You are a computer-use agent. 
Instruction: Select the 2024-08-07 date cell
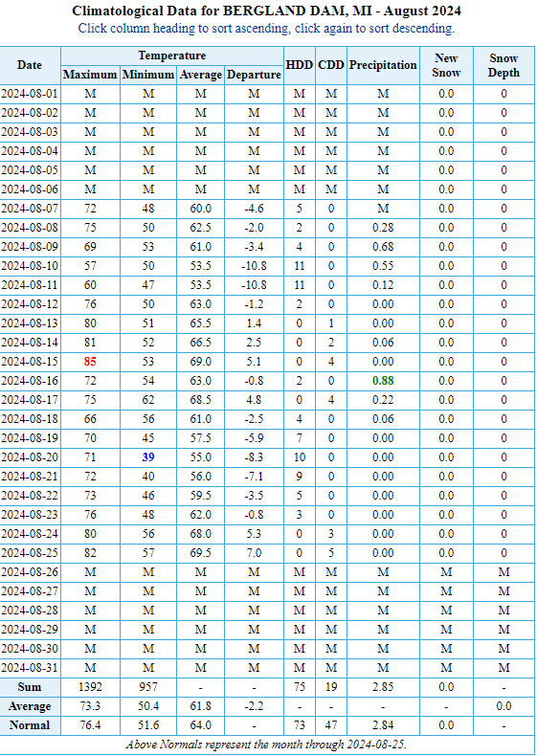30,209
